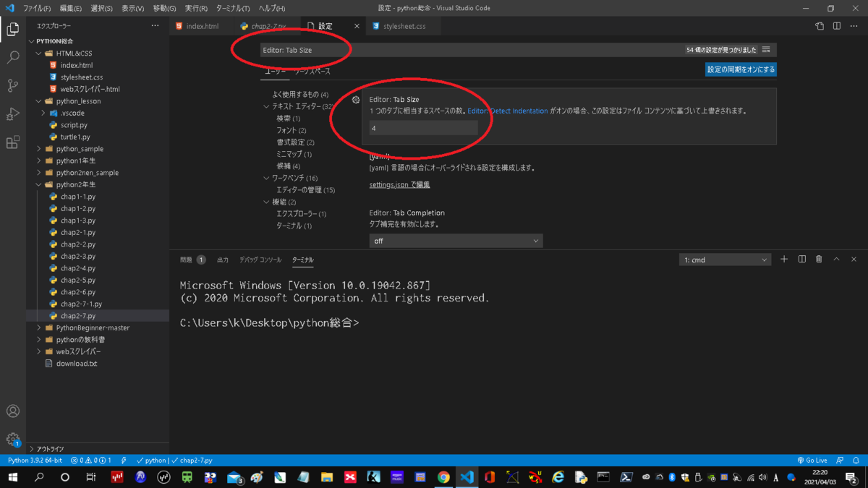Image resolution: width=868 pixels, height=488 pixels.
Task: Create a new terminal with plus icon
Action: 784,260
